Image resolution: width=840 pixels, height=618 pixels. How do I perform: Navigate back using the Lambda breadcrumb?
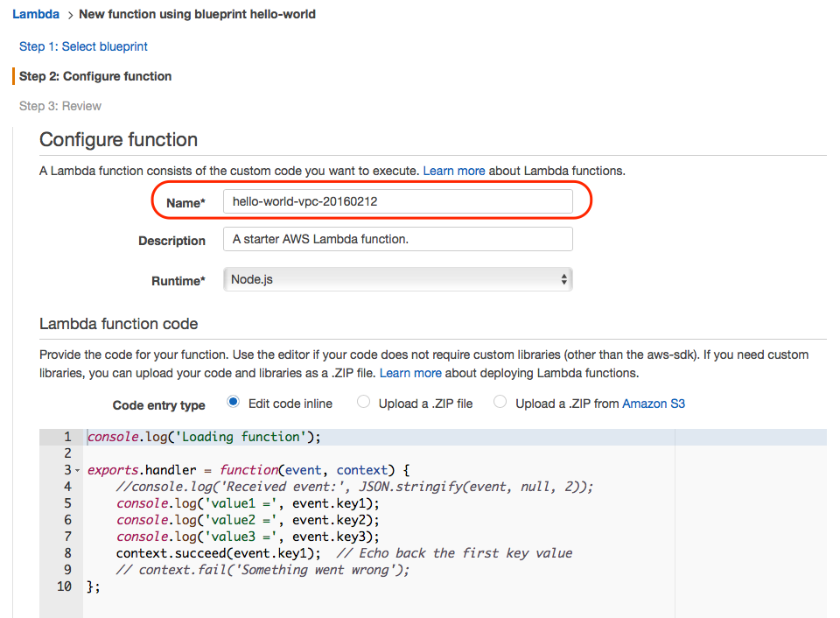click(35, 14)
